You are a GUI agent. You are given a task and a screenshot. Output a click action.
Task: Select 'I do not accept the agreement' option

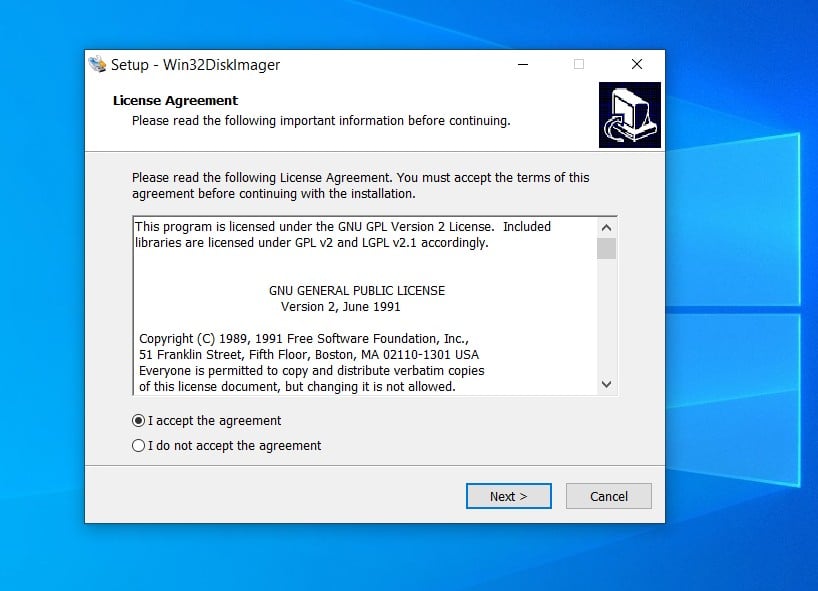[x=138, y=445]
